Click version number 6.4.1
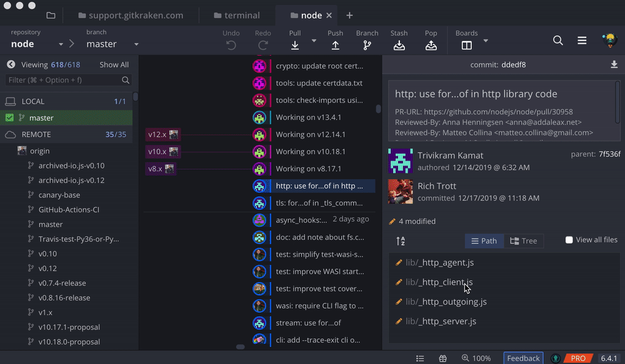 (609, 358)
